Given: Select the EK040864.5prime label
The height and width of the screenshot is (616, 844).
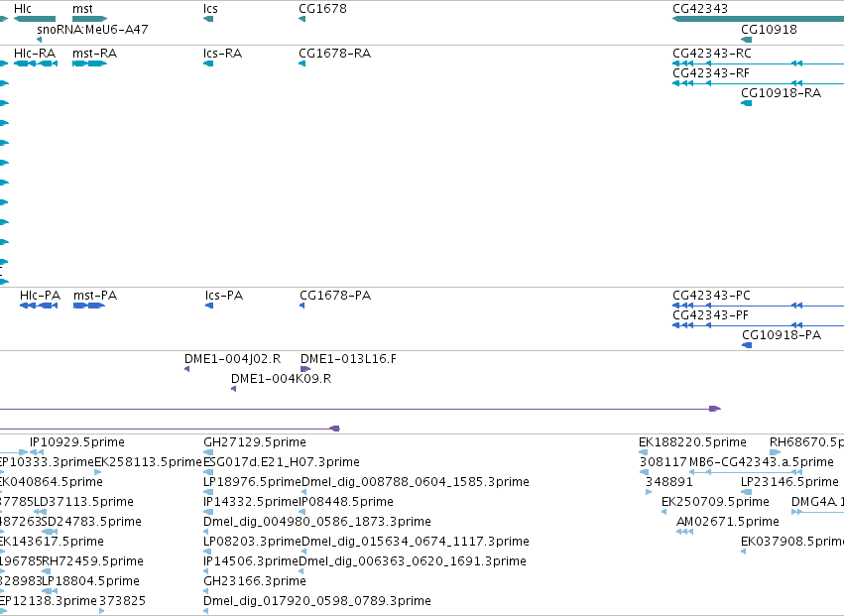Looking at the screenshot, I should [52, 482].
